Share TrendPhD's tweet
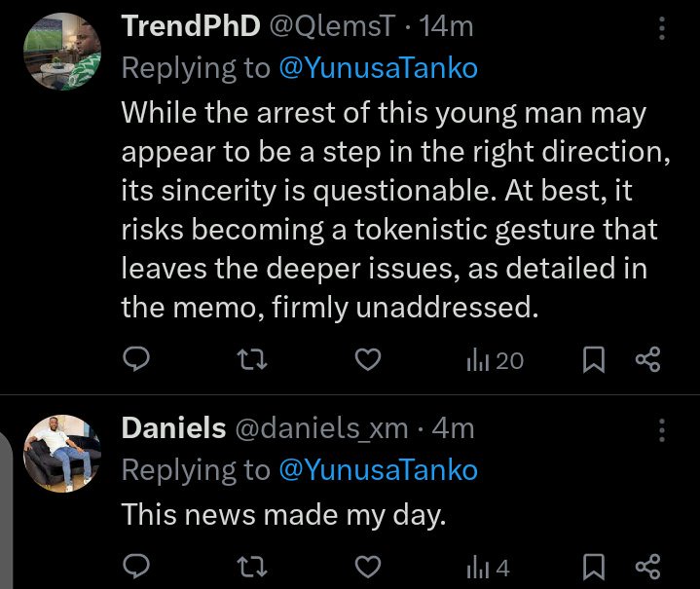 pyautogui.click(x=647, y=360)
